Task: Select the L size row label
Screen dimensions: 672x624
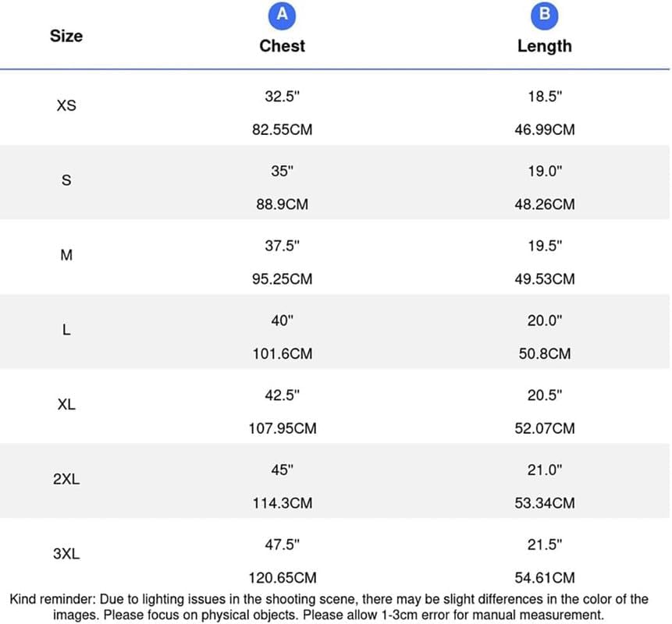Action: [66, 330]
